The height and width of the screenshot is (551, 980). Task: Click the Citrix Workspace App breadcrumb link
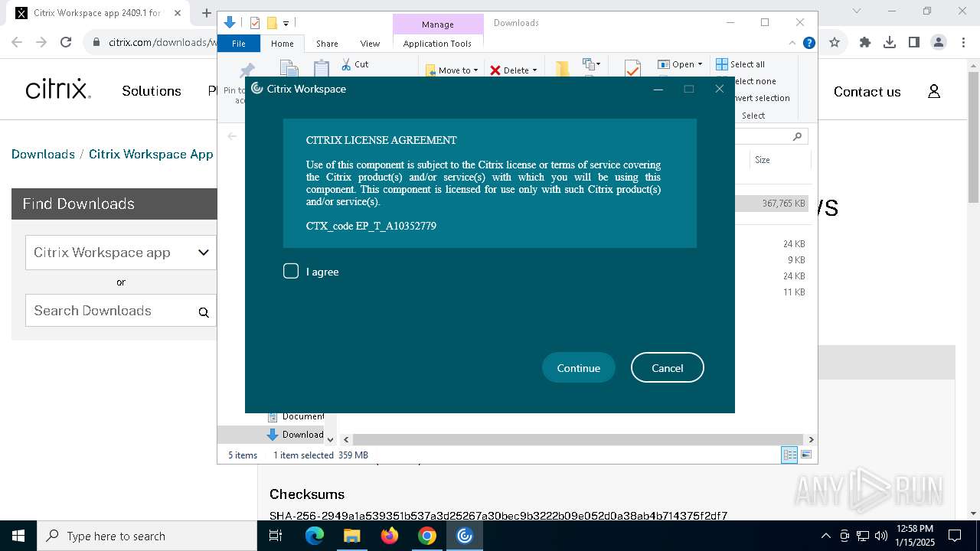pos(151,154)
